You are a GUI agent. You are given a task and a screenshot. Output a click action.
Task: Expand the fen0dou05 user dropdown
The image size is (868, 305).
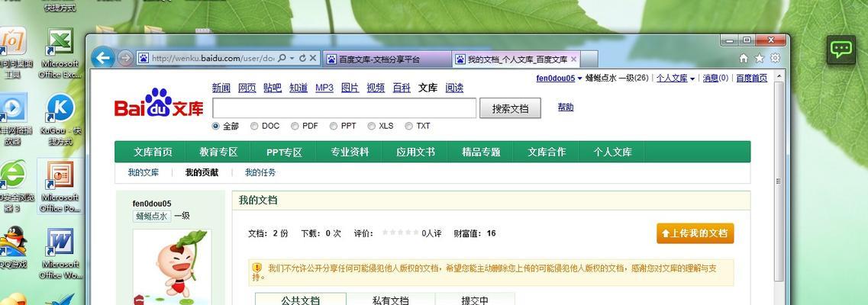click(x=579, y=79)
